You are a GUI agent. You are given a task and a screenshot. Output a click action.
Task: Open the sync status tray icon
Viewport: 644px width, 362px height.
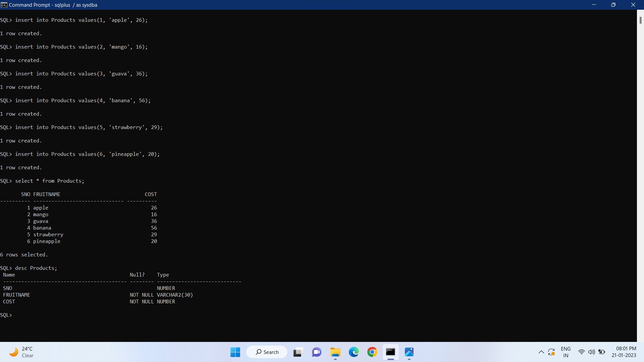pos(551,352)
